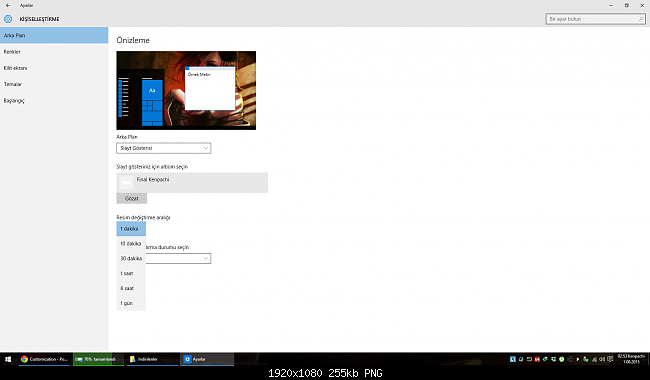Switch to the Chrome Customization taskbar item

pyautogui.click(x=44, y=359)
